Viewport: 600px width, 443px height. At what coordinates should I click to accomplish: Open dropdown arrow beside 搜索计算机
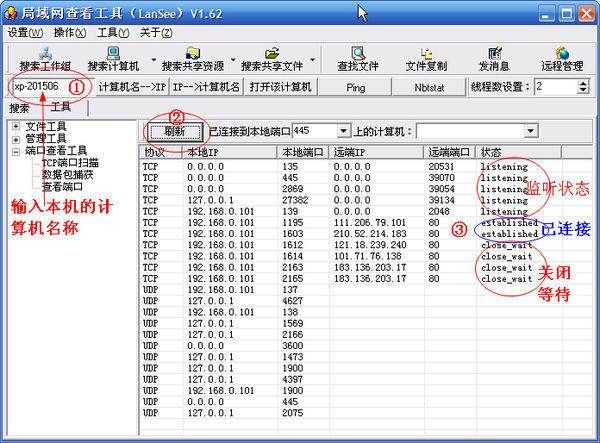154,60
